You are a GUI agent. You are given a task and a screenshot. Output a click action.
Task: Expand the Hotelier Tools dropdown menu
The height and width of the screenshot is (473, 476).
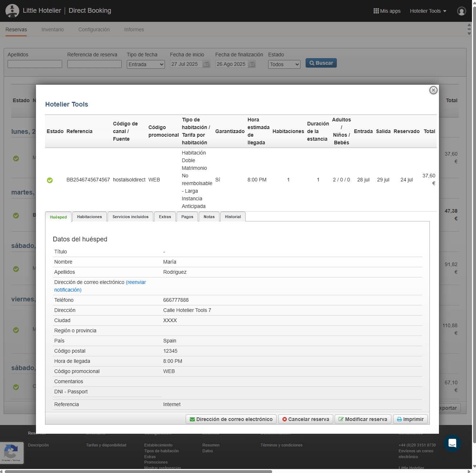tap(428, 11)
